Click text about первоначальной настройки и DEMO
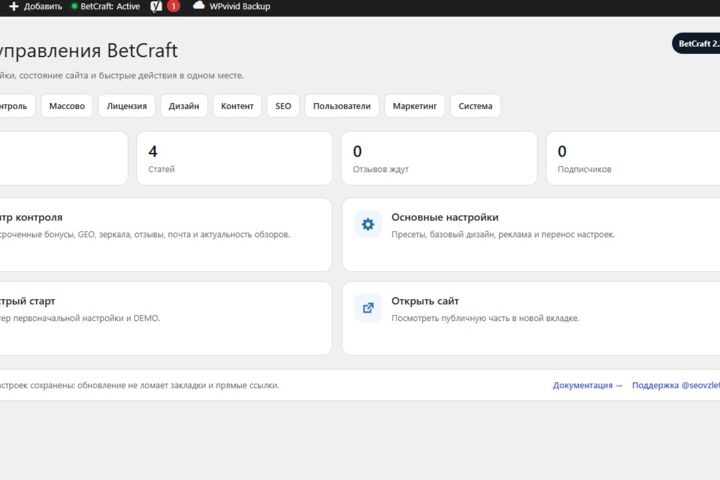The height and width of the screenshot is (480, 720). [x=80, y=318]
